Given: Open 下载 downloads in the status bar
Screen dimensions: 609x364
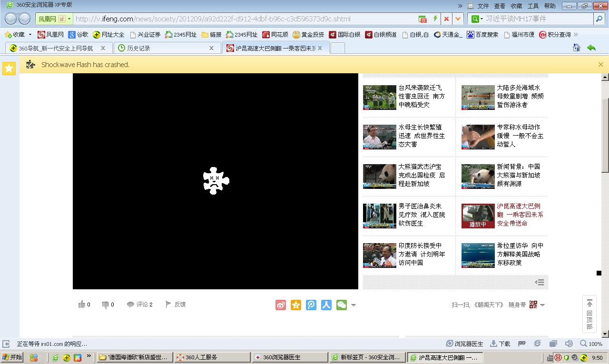Looking at the screenshot, I should [500, 344].
